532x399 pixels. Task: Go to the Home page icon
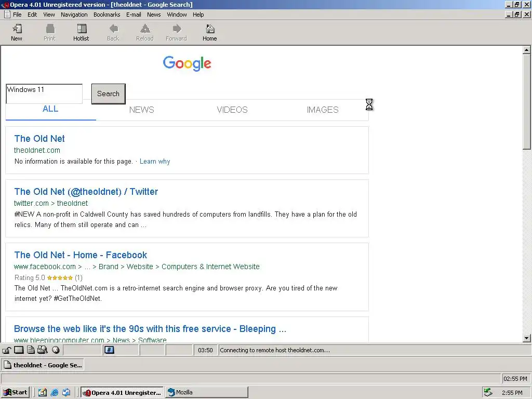[x=210, y=29]
